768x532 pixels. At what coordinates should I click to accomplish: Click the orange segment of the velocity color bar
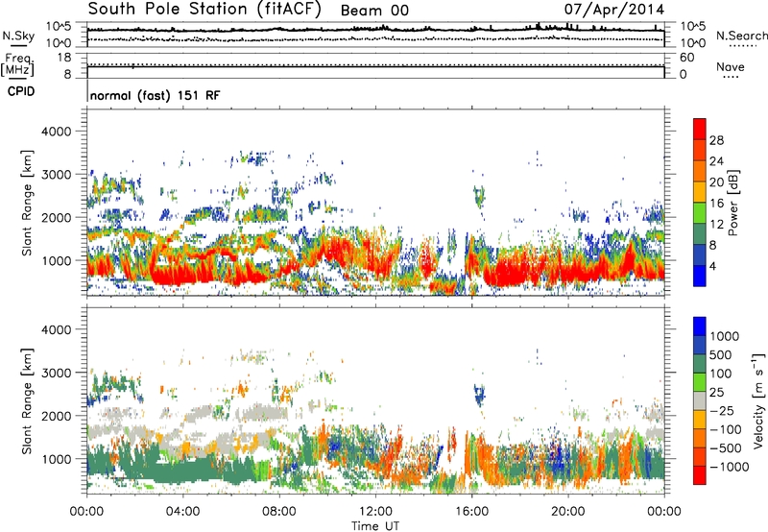[700, 439]
